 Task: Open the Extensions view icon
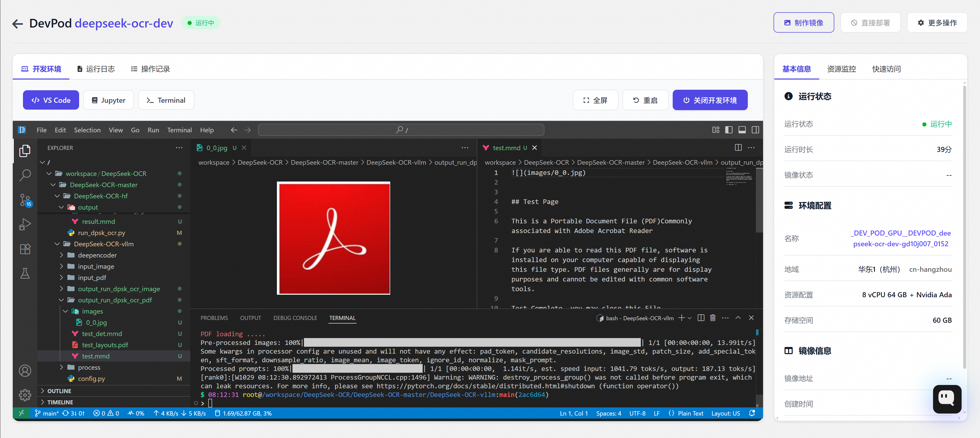pos(25,249)
